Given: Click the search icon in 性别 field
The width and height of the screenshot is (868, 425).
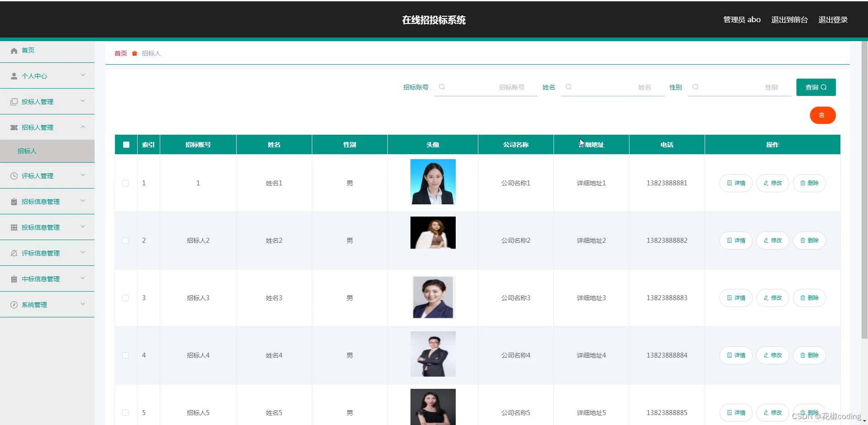Looking at the screenshot, I should point(695,87).
